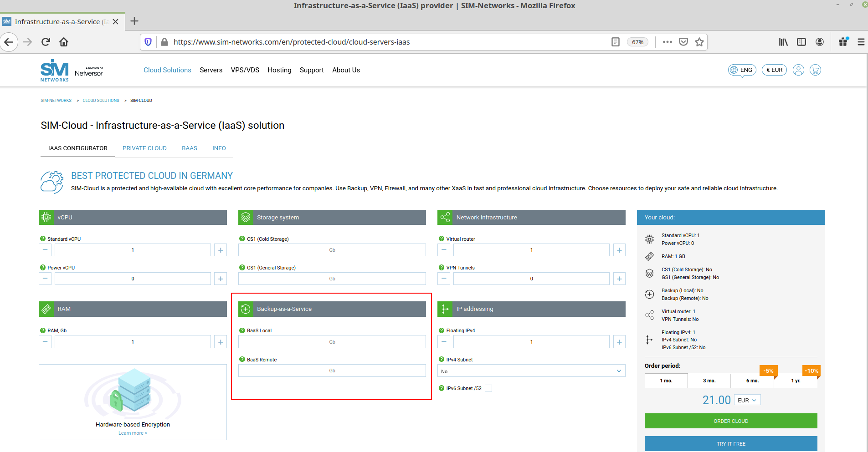The image size is (868, 452).
Task: Choose the 1 yr. order period
Action: point(796,381)
